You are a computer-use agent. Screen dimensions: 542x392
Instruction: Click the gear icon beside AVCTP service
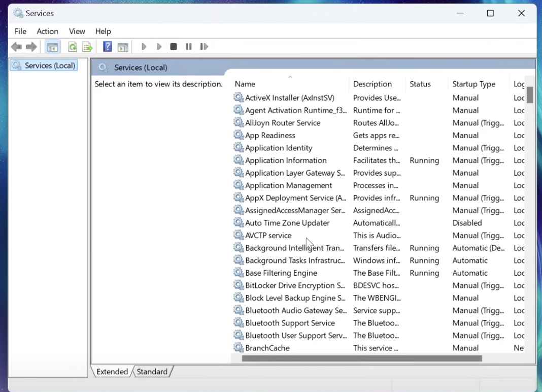(238, 235)
